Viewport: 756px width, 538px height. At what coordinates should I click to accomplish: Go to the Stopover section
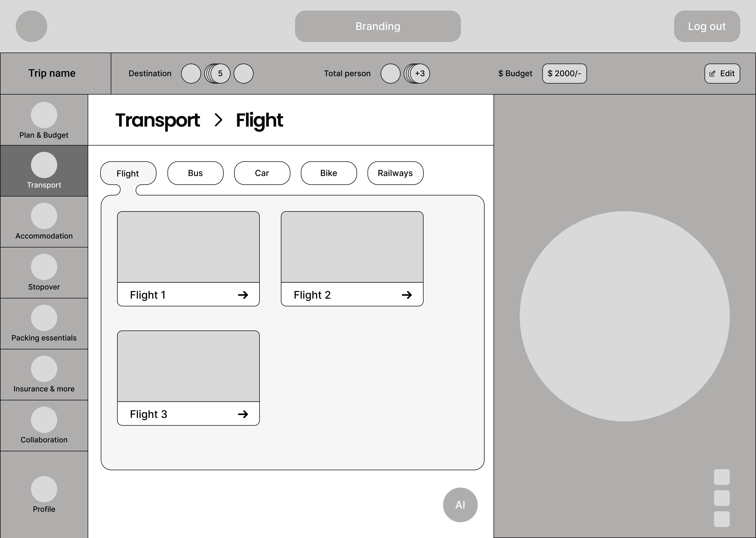pos(44,267)
